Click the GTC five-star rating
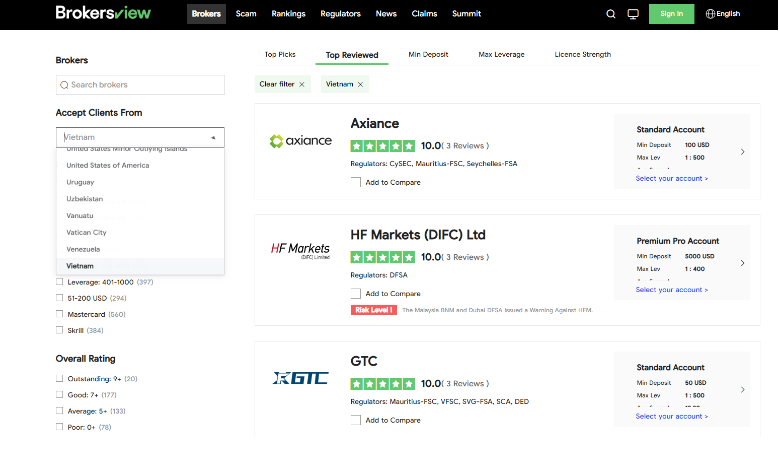Screen dimensions: 779x450 383,384
